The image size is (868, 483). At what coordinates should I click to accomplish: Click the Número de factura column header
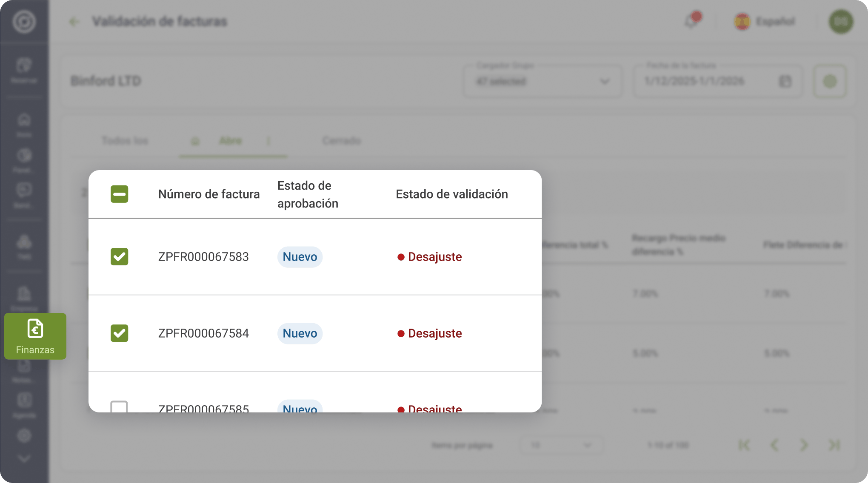click(x=209, y=194)
